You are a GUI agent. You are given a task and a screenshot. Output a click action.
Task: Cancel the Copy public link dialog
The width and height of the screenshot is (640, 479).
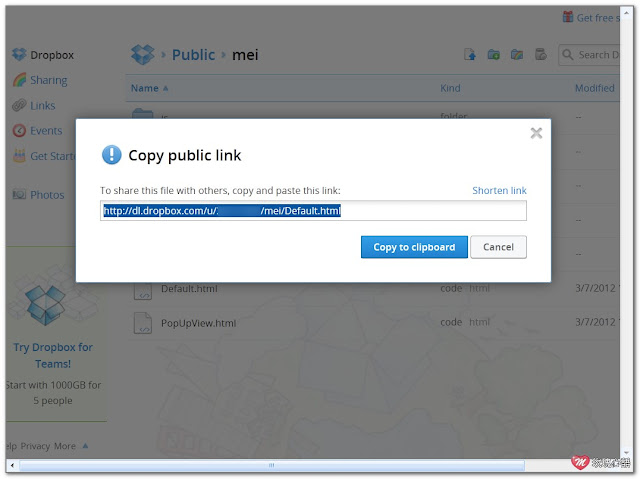[x=498, y=247]
